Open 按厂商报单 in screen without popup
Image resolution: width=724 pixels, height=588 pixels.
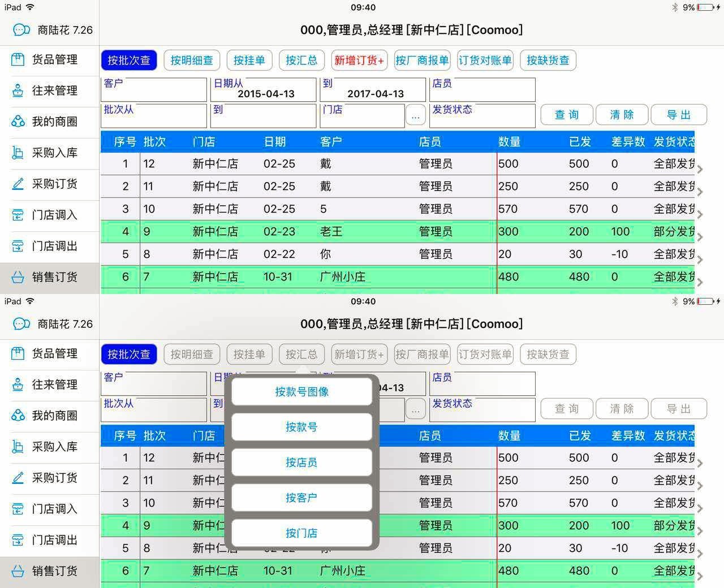point(422,60)
